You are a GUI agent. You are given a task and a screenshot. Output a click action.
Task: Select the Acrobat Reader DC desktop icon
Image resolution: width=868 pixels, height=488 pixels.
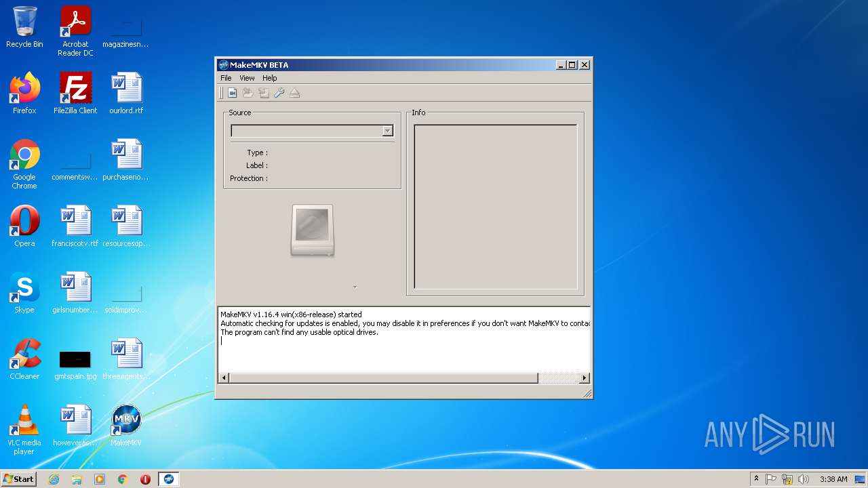point(75,31)
